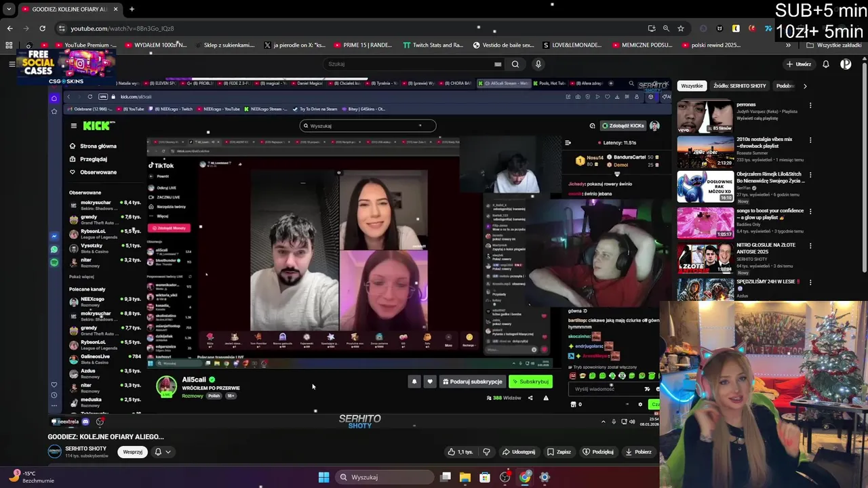Click the 'Udostępnij' share button

pos(519,452)
